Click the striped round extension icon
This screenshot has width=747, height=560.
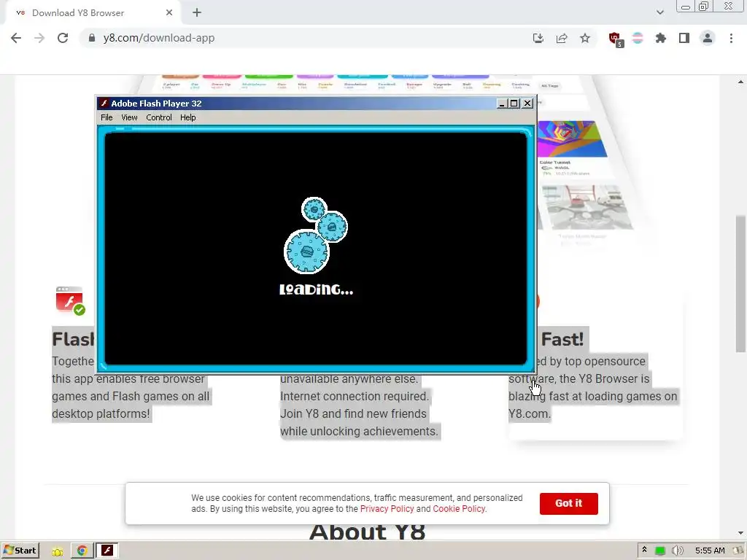pyautogui.click(x=638, y=38)
